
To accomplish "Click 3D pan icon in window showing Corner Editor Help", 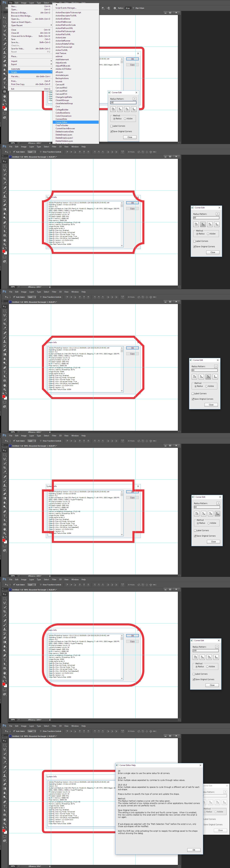I will [147, 731].
